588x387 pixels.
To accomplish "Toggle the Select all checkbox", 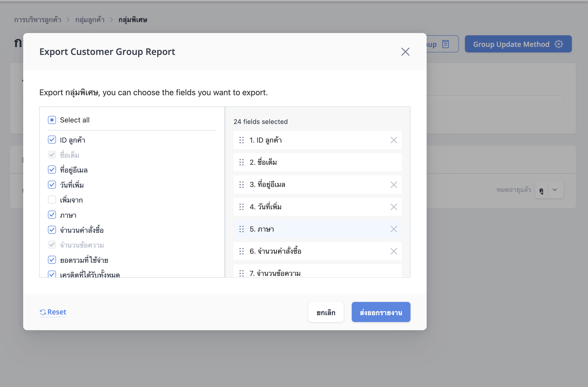I will click(x=52, y=120).
